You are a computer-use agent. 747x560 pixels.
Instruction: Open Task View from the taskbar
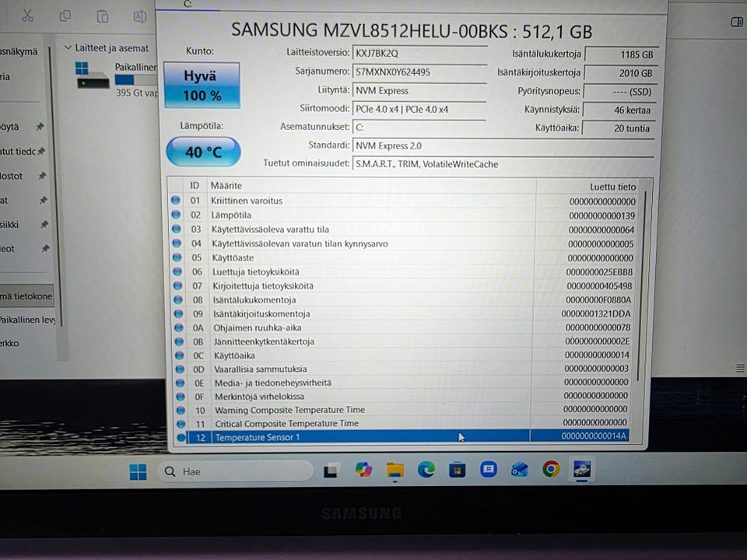[331, 471]
